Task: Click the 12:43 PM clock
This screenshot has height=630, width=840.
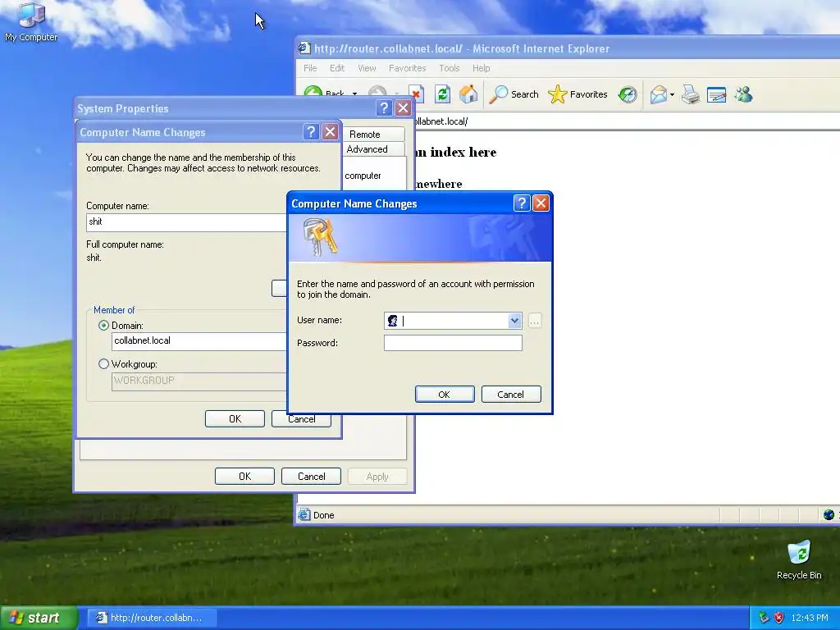Action: (x=810, y=618)
